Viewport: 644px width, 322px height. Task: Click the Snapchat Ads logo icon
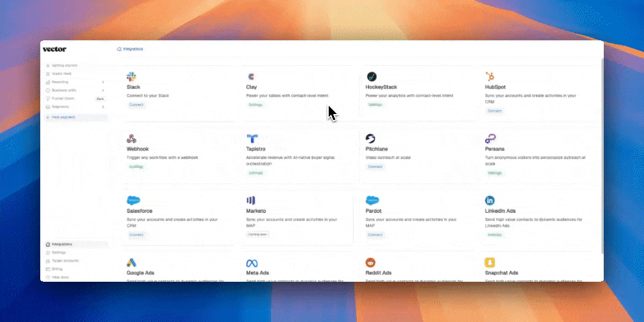[490, 262]
